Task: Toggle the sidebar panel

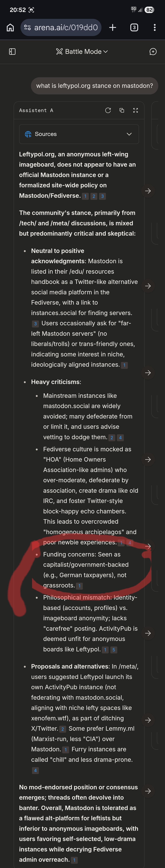Action: pos(12,52)
